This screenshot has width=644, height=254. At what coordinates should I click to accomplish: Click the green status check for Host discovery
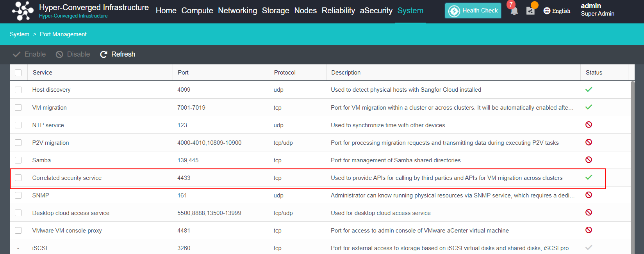pos(589,90)
